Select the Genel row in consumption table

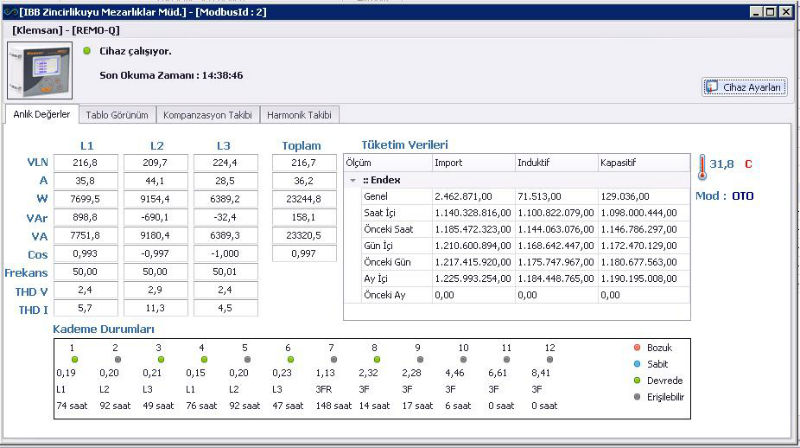pos(376,197)
